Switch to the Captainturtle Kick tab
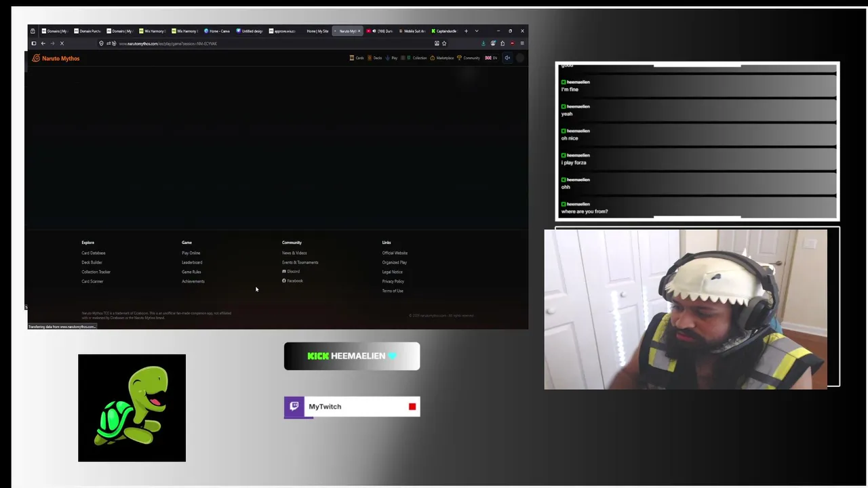868x488 pixels. point(445,31)
